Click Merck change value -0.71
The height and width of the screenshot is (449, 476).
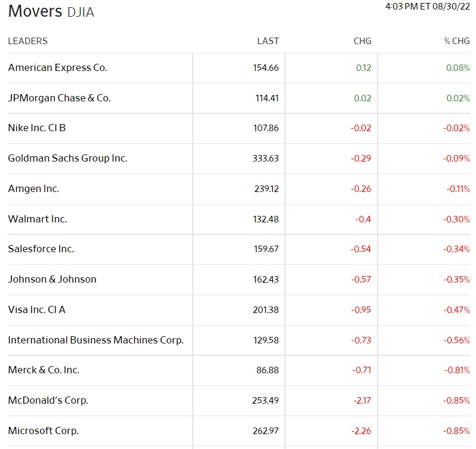362,370
